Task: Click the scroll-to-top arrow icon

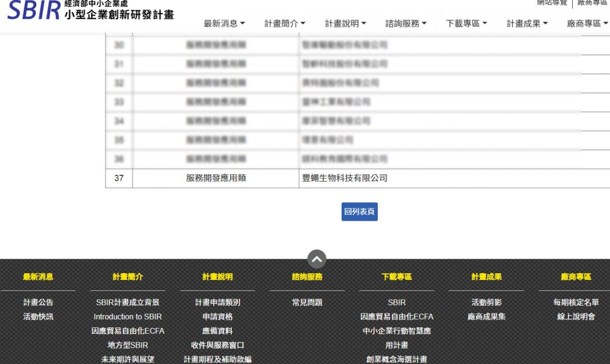Action: click(317, 259)
